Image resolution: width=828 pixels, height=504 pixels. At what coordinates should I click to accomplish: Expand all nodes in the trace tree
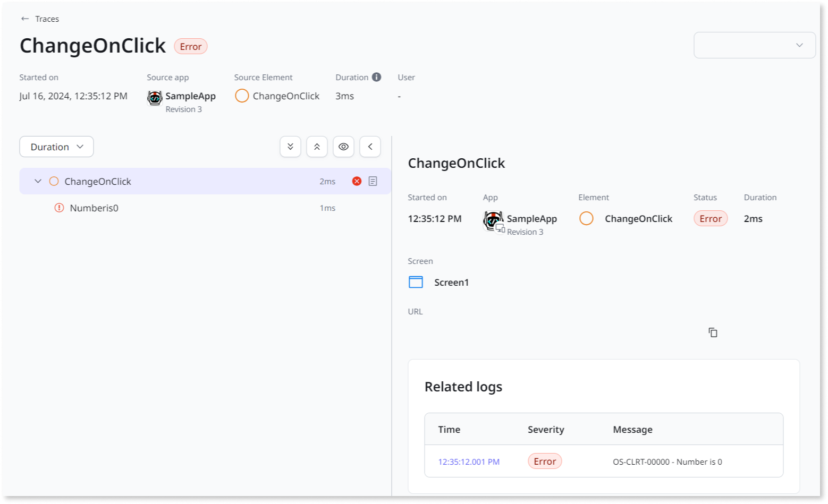(290, 147)
